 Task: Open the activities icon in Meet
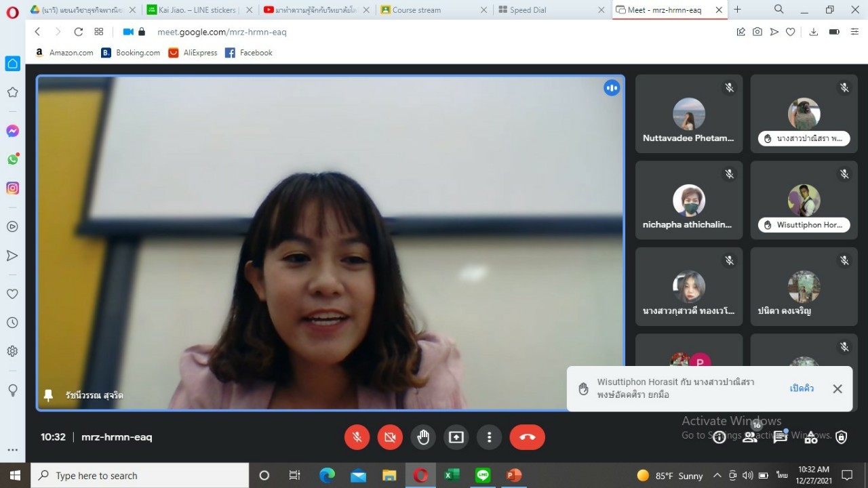pyautogui.click(x=811, y=437)
